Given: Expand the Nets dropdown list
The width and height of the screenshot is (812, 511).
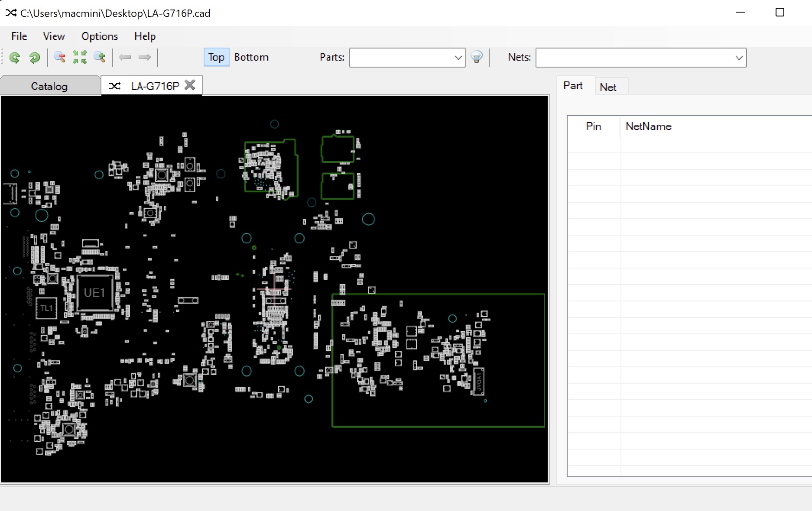Looking at the screenshot, I should pos(739,58).
